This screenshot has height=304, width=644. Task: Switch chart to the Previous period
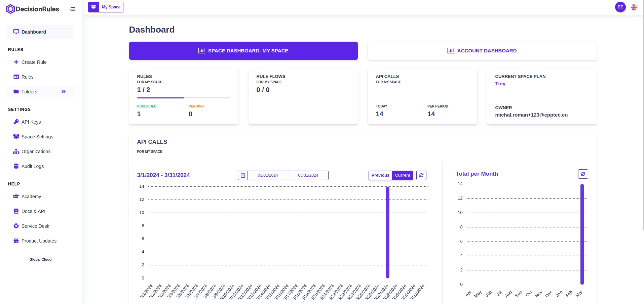click(x=380, y=175)
